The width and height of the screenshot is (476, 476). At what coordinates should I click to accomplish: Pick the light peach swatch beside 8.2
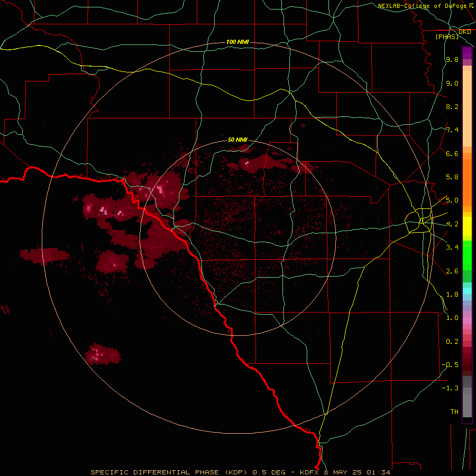coord(467,108)
